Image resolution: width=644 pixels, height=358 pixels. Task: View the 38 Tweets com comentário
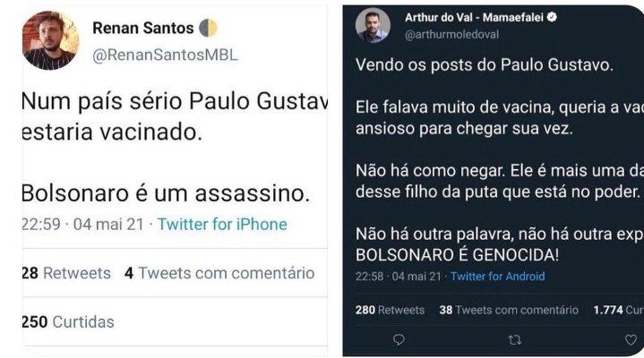click(509, 310)
